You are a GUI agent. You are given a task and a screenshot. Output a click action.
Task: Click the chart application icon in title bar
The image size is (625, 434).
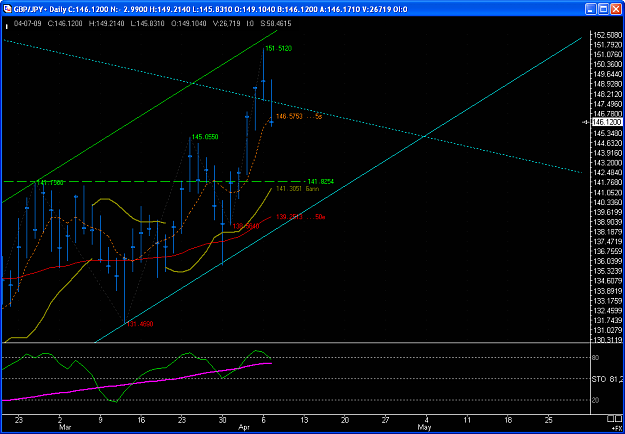click(x=7, y=9)
